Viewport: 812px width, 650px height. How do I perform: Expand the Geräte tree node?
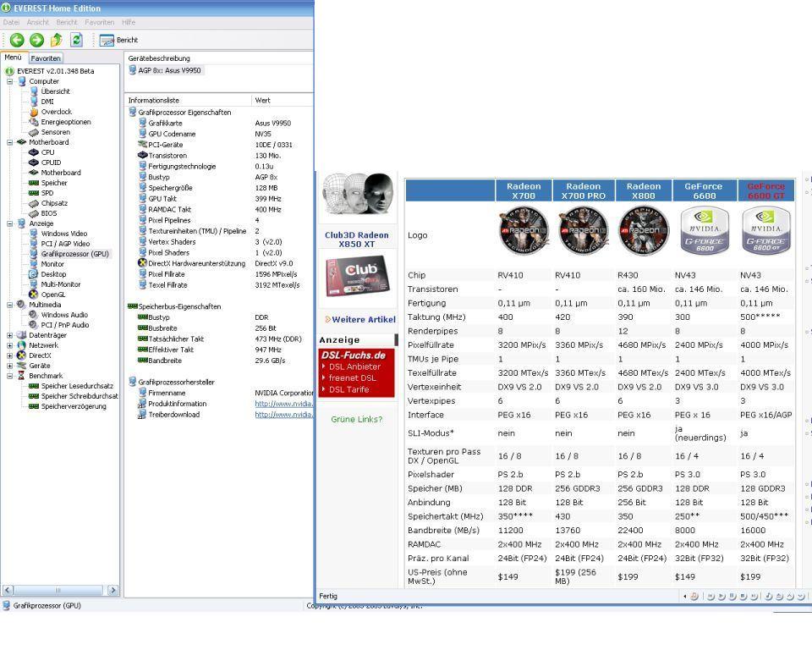coord(10,366)
